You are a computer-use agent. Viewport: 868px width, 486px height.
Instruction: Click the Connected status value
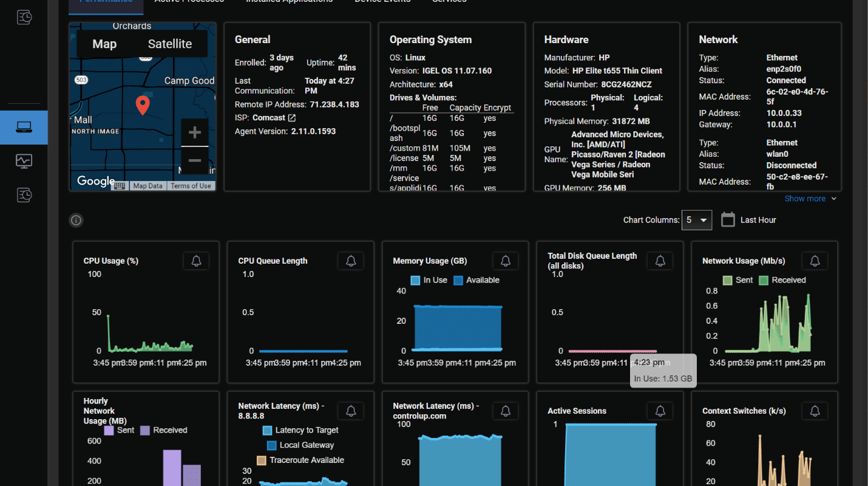coord(786,80)
